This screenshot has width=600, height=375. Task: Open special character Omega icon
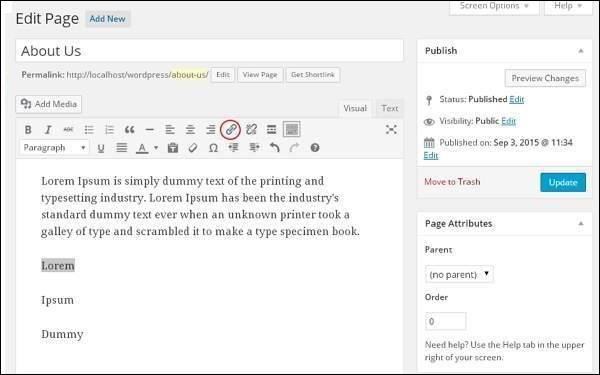coord(214,148)
